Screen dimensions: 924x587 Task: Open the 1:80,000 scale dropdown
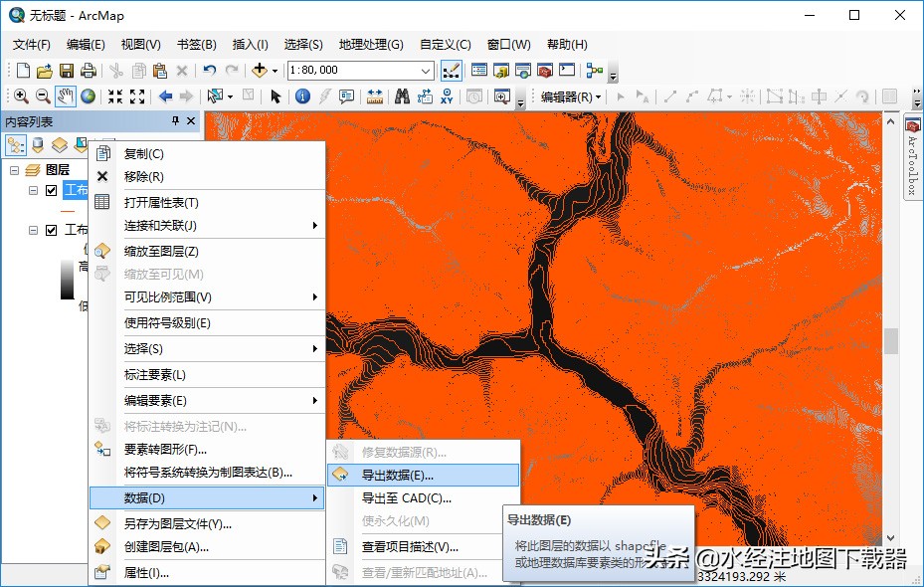tap(428, 70)
